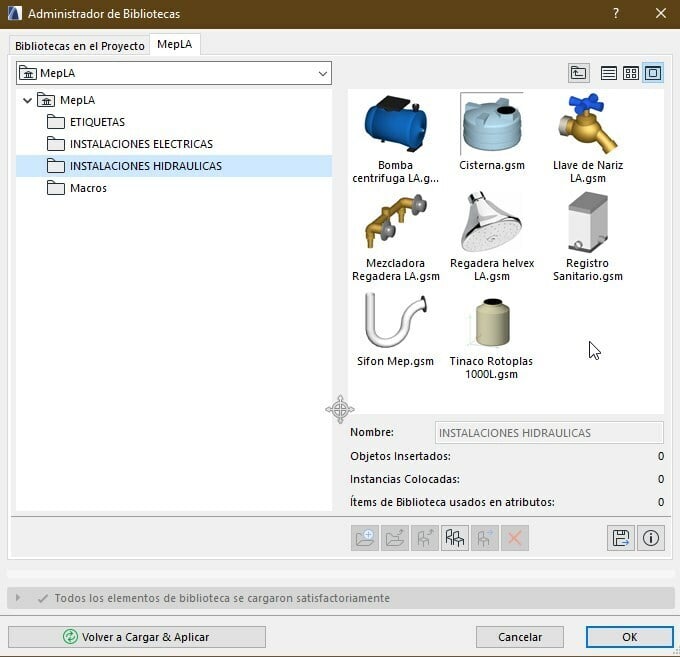
Task: Click the add library folder icon
Action: coord(365,538)
